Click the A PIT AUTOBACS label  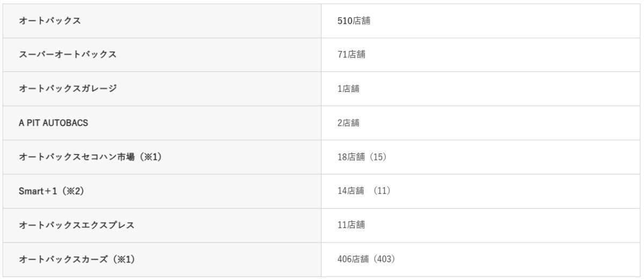pos(53,123)
